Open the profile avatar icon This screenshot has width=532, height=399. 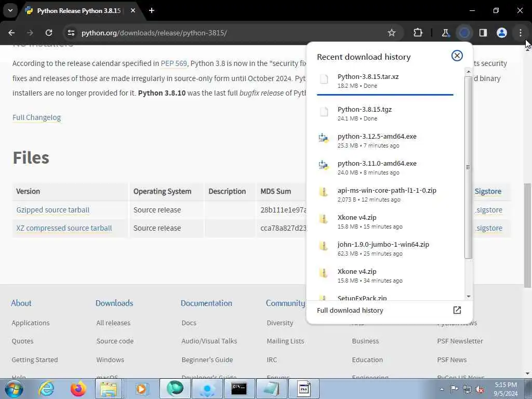click(502, 33)
